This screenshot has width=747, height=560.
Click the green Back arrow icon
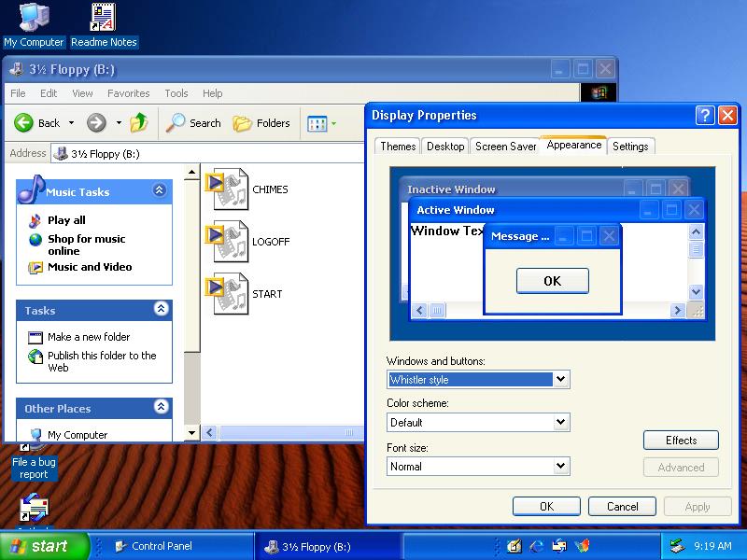click(23, 123)
